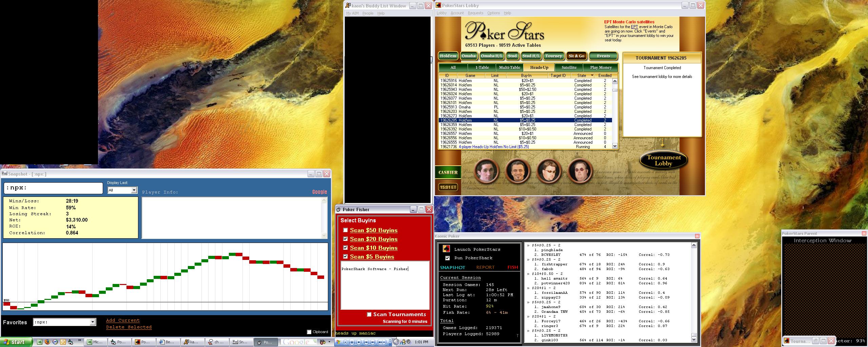The height and width of the screenshot is (347, 868).
Task: Open the Display Last dropdown
Action: pyautogui.click(x=134, y=190)
